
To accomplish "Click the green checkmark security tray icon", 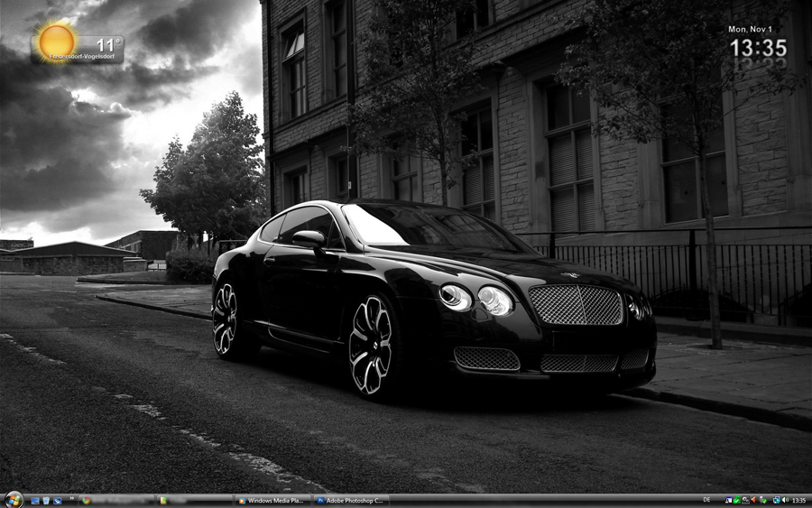I will (x=737, y=500).
